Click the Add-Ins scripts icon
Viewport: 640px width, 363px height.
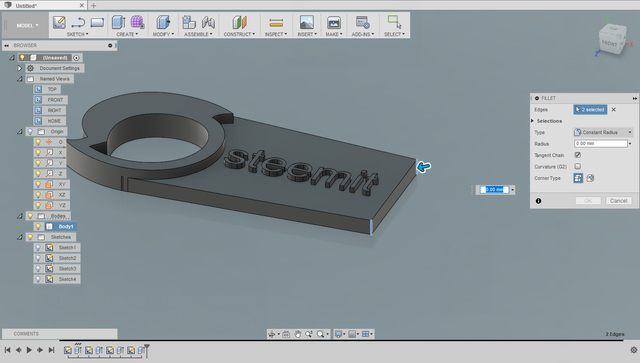click(x=362, y=22)
